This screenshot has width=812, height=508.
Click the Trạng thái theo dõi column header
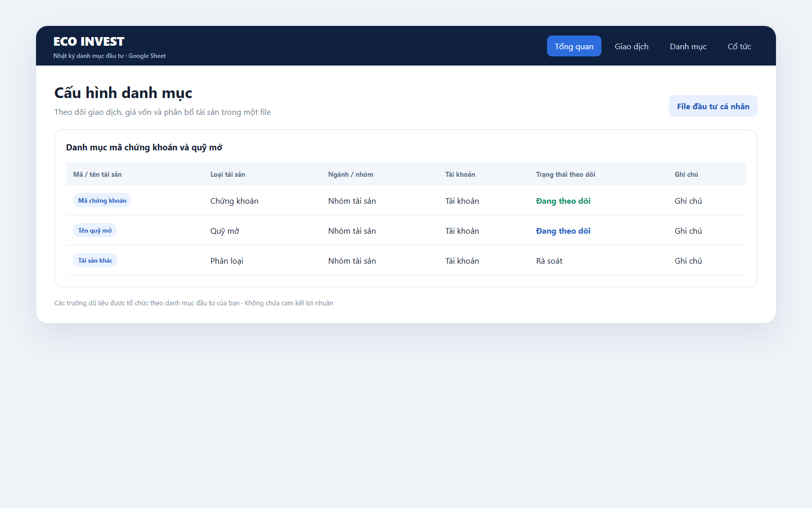tap(565, 174)
